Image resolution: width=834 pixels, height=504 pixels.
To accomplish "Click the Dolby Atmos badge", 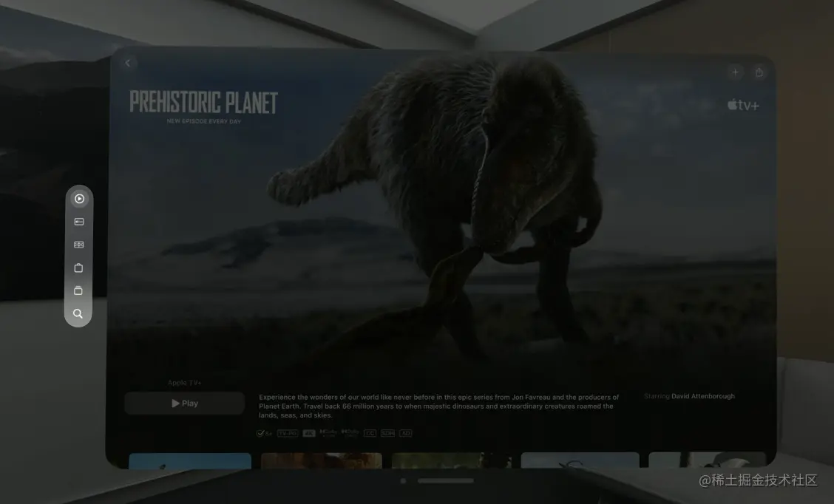I will (350, 433).
